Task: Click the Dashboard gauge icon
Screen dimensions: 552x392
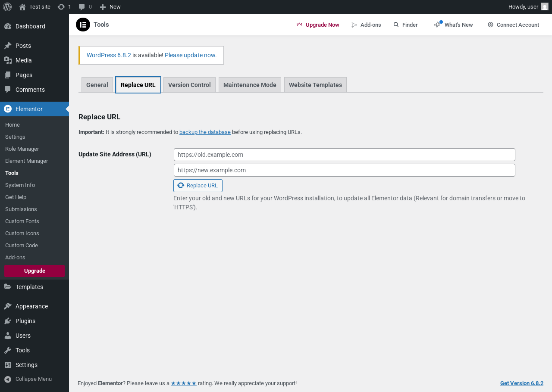Action: 8,26
